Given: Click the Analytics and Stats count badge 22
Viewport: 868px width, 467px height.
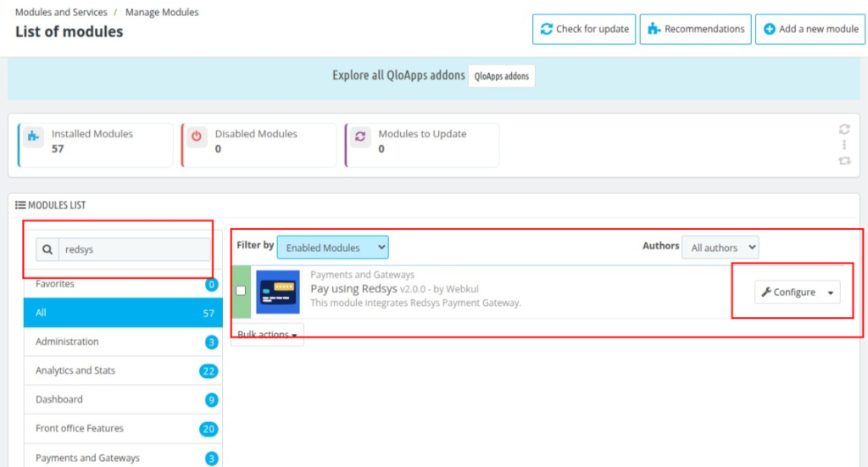Looking at the screenshot, I should coord(209,371).
